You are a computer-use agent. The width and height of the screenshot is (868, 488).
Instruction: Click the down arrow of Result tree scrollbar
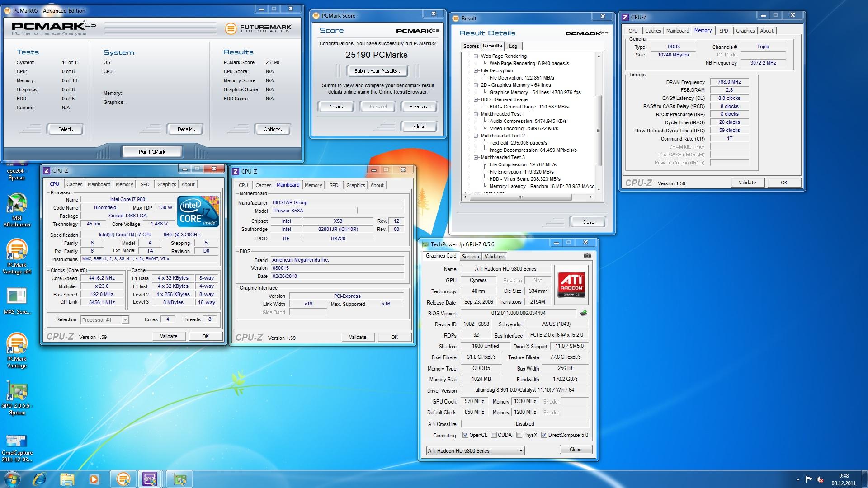(x=598, y=189)
